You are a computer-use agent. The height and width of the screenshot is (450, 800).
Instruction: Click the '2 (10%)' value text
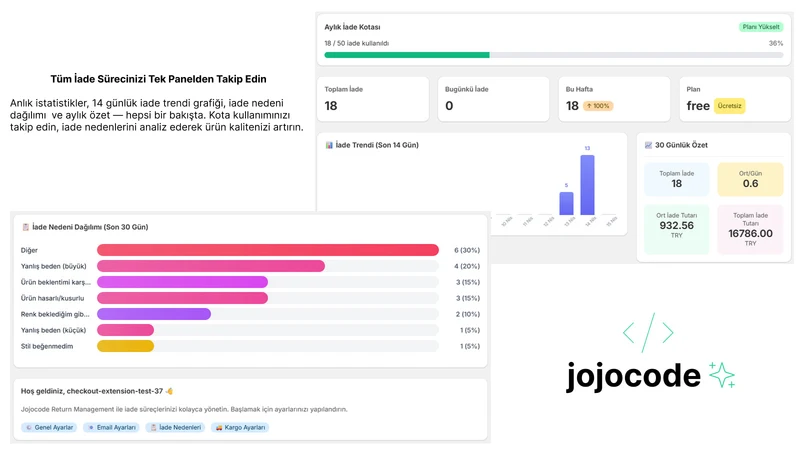click(x=468, y=314)
